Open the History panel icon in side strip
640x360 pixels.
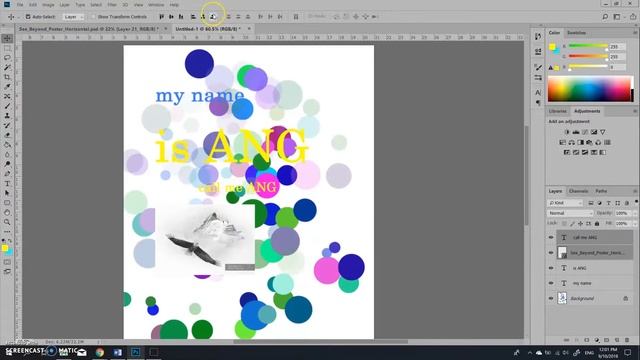tap(538, 37)
